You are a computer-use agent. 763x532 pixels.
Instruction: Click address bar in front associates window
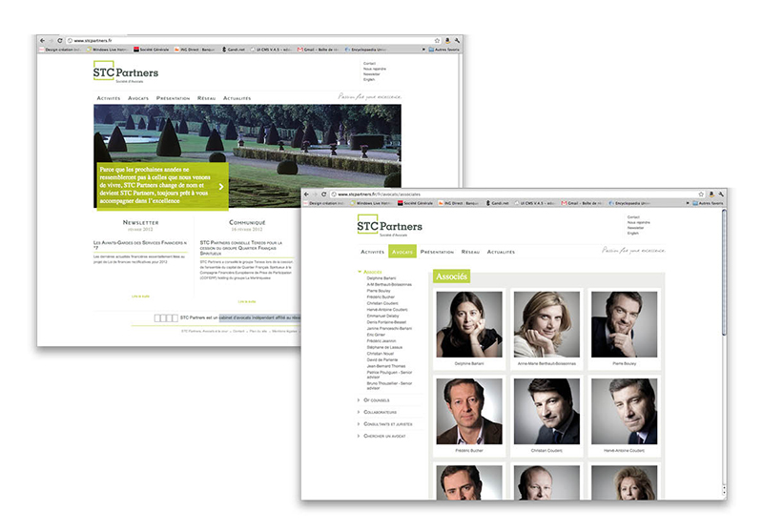(518, 194)
